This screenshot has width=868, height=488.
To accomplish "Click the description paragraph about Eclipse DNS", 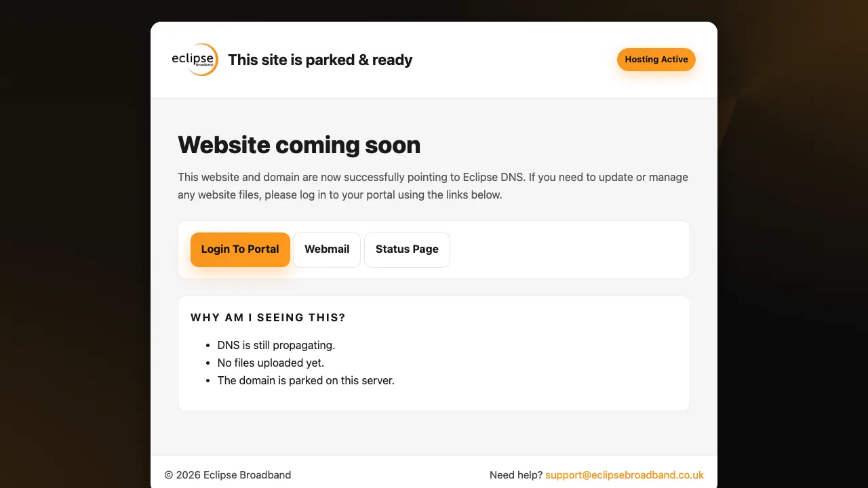I will (x=433, y=186).
